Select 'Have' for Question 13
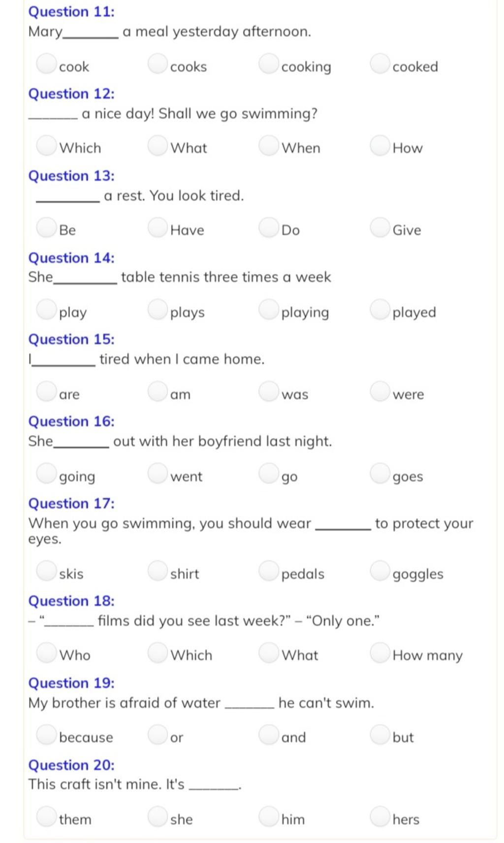The image size is (504, 843). (x=158, y=227)
